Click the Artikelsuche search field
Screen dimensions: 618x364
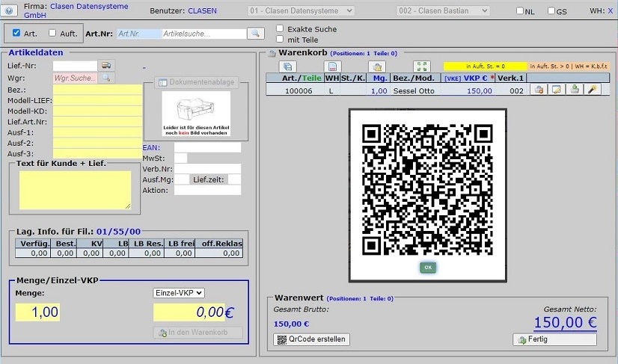point(204,34)
